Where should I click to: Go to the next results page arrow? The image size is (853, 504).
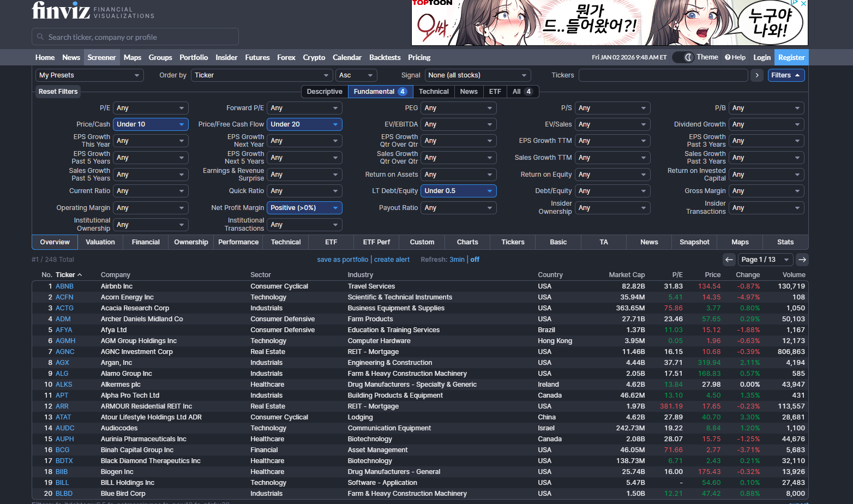802,260
